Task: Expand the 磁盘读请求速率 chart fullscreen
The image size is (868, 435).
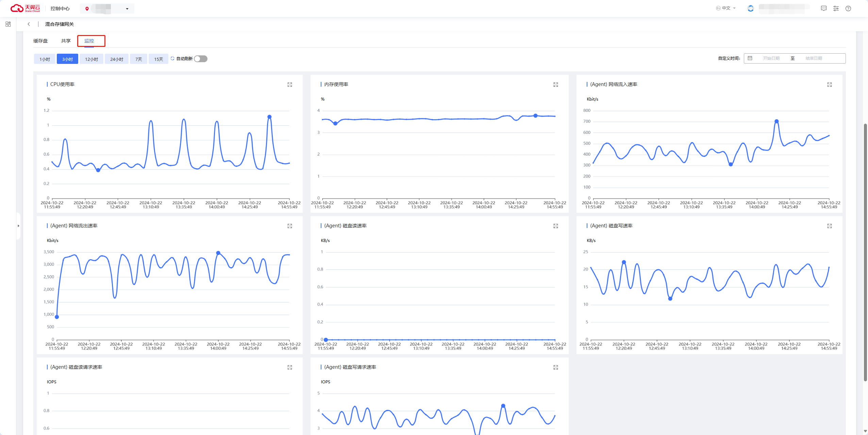Action: (290, 367)
